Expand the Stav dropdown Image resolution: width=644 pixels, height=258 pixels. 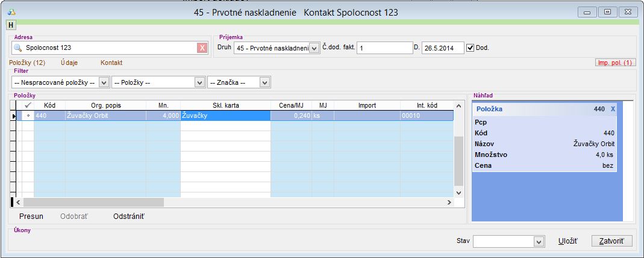click(539, 241)
